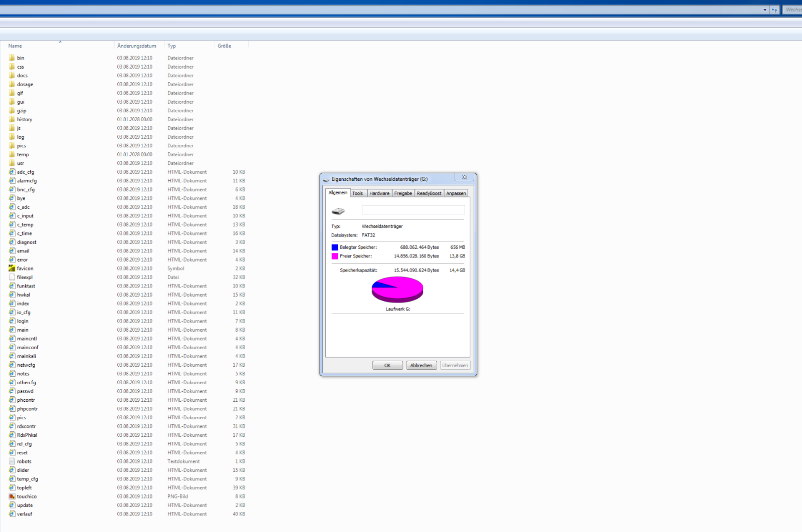Click the search field labeled Wechse
This screenshot has height=532, width=802.
tap(792, 10)
